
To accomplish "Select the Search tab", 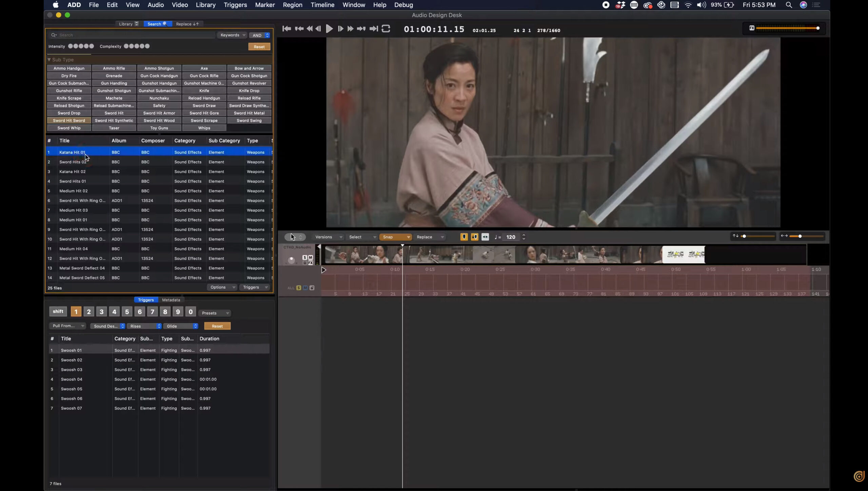I will click(157, 24).
